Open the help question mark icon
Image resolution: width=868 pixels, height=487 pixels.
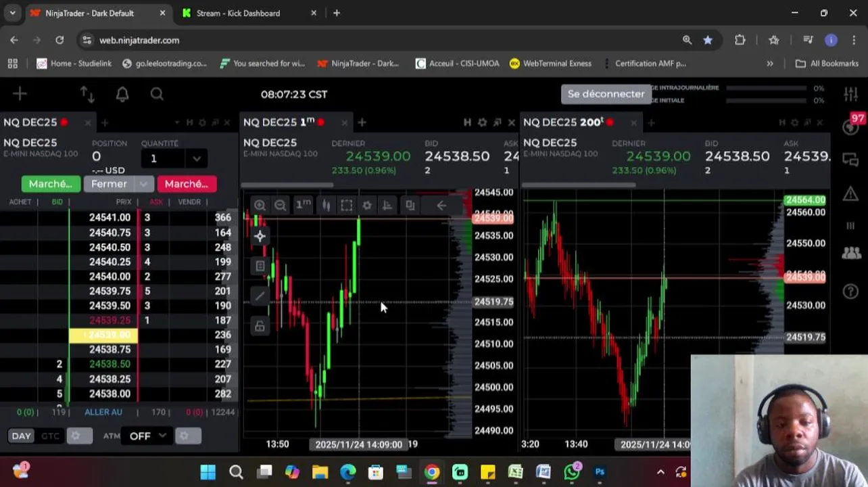(x=850, y=292)
